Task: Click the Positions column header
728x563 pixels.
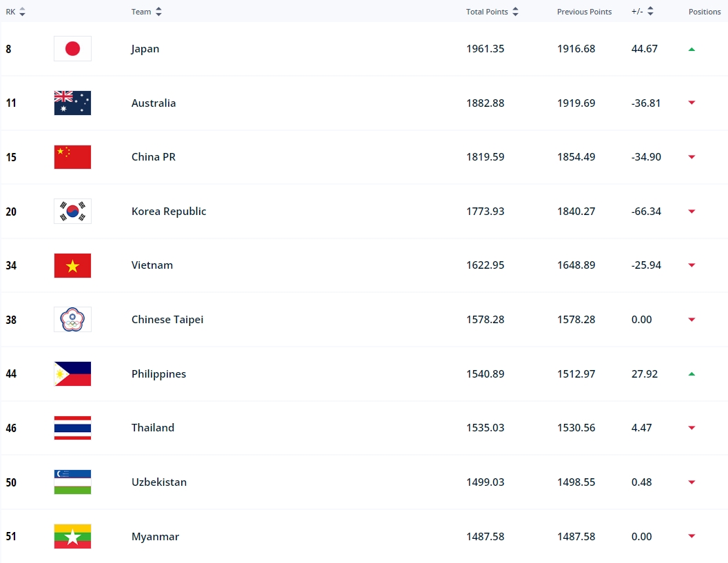Action: click(705, 12)
